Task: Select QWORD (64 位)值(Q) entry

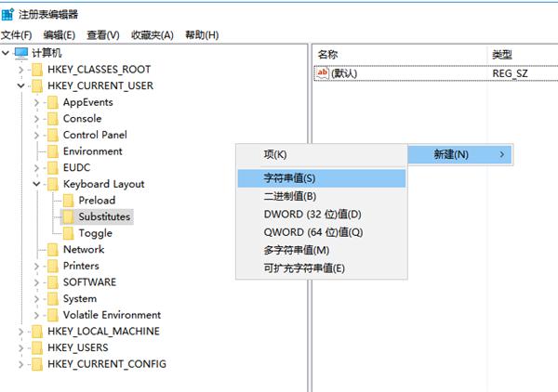Action: 322,232
